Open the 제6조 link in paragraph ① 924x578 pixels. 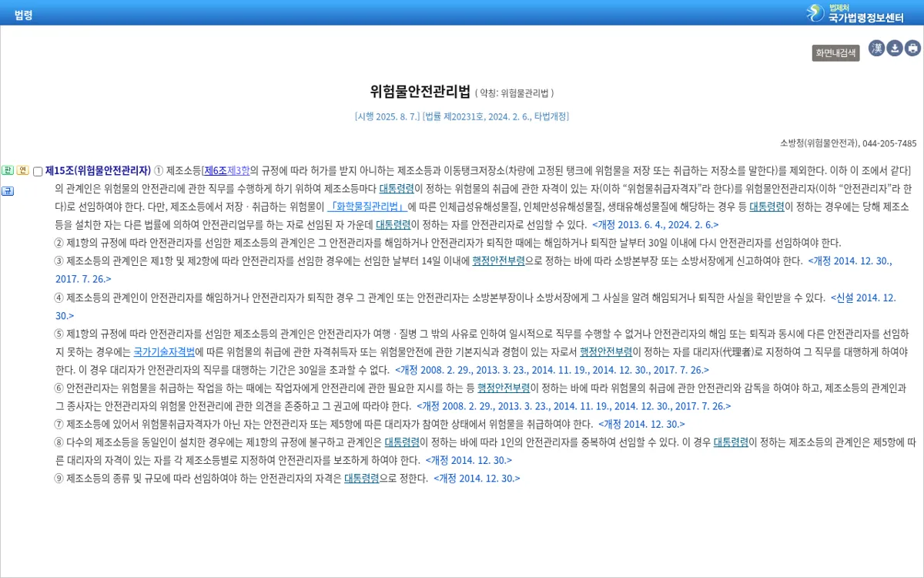[x=215, y=170]
